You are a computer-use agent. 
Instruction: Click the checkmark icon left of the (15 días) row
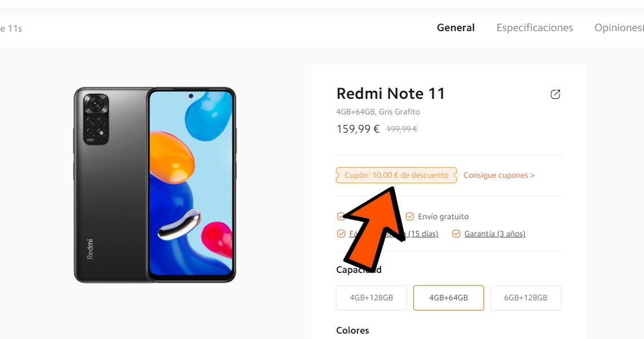pos(340,234)
